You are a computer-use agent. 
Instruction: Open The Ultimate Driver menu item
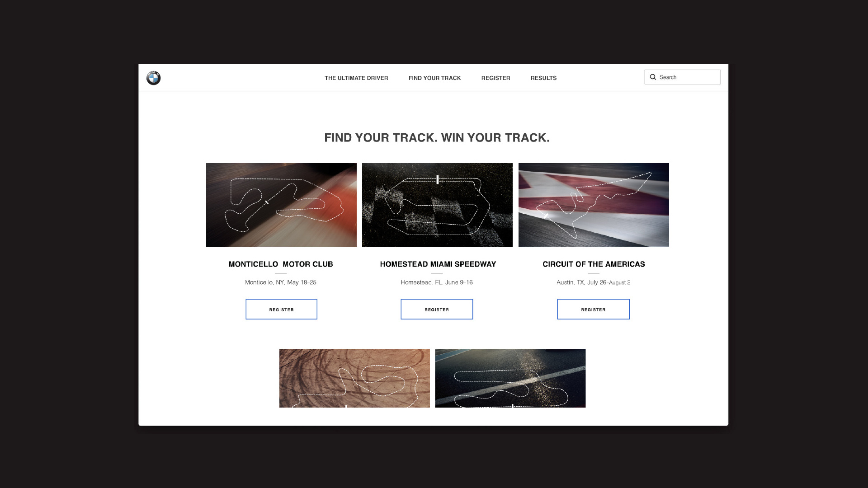click(356, 78)
